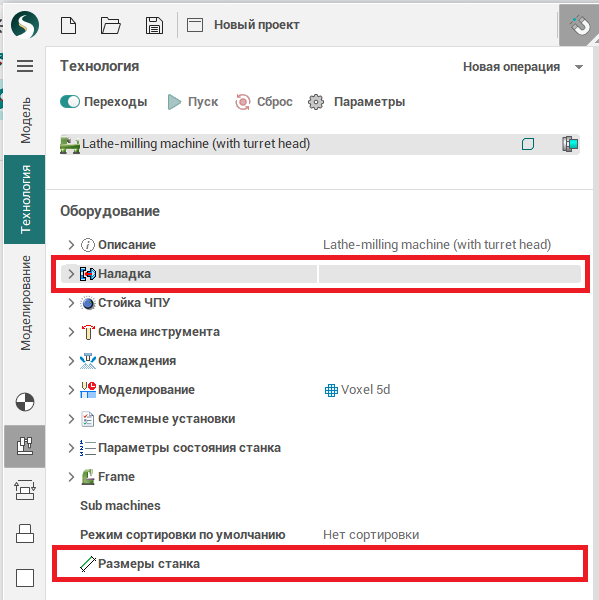Click the Охлаждения coolant icon
The height and width of the screenshot is (600, 599).
point(88,361)
